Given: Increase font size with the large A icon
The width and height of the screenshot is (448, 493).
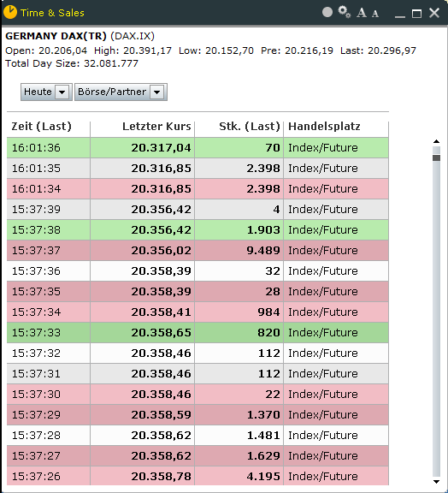Looking at the screenshot, I should (x=362, y=13).
